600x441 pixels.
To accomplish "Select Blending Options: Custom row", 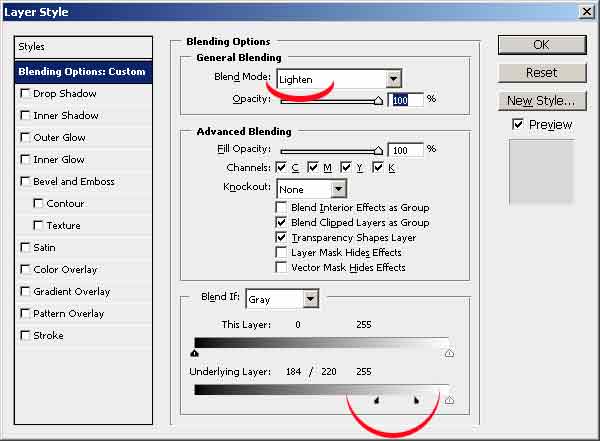I will tap(83, 72).
